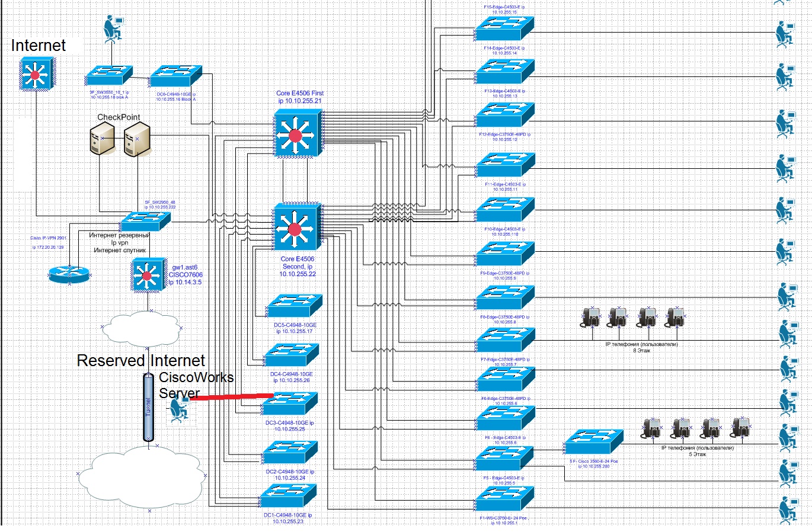Select the rightmost IP phone of the 8 Этаж group
The height and width of the screenshot is (532, 812).
click(675, 317)
